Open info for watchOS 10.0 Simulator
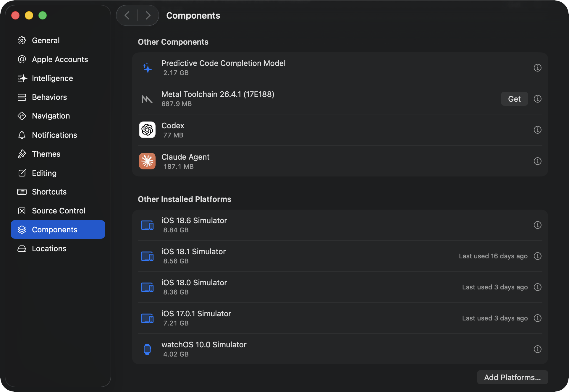 pos(537,349)
